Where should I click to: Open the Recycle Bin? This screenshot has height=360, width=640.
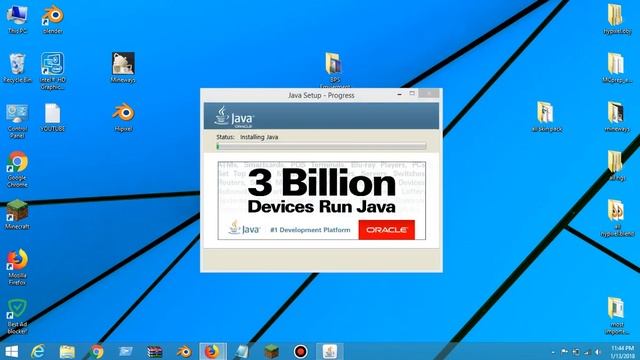pos(17,68)
